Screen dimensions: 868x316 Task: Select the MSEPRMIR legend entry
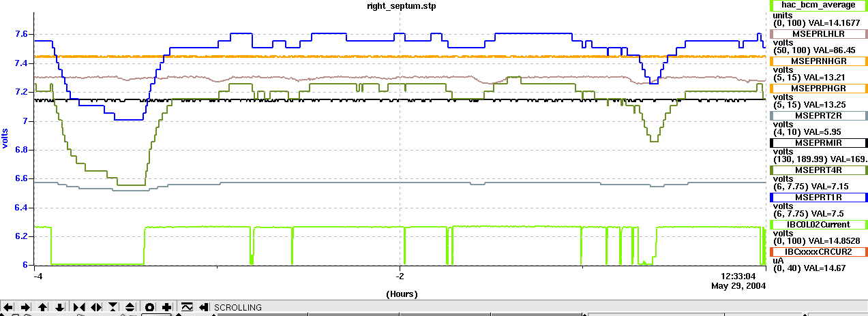[818, 142]
